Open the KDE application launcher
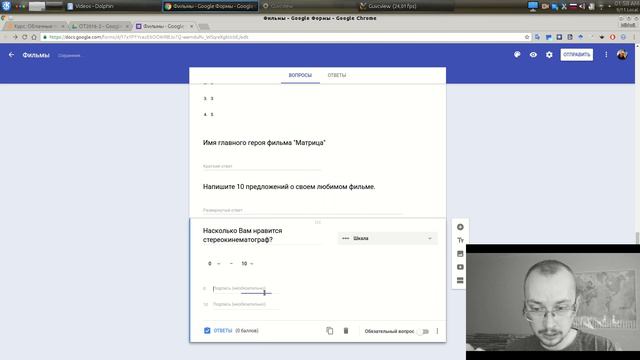Image resolution: width=640 pixels, height=360 pixels. [6, 6]
